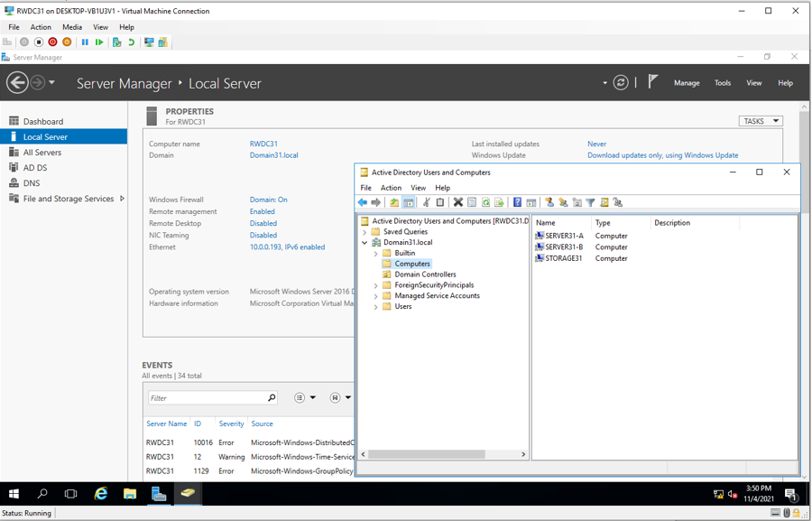The width and height of the screenshot is (812, 521).
Task: Collapse Domain31.local node
Action: pos(364,242)
